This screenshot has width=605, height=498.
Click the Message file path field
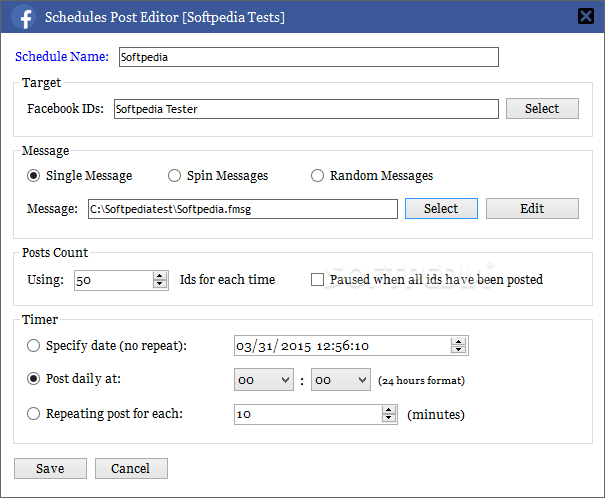[243, 209]
